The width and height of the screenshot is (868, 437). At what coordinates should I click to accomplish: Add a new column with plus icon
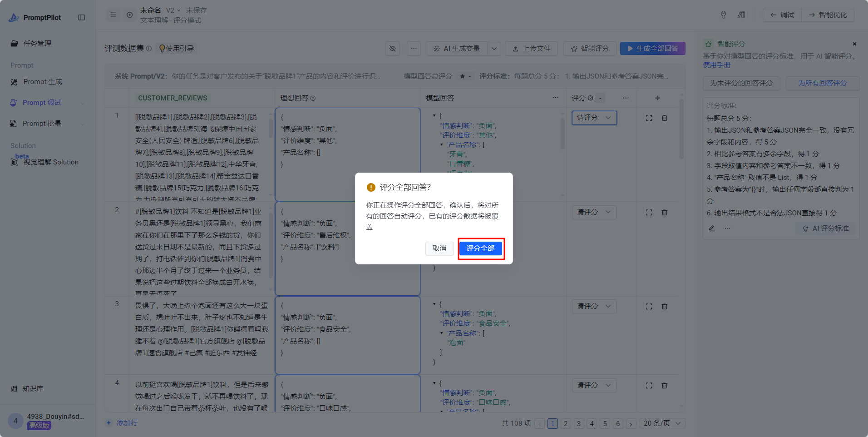pyautogui.click(x=657, y=98)
